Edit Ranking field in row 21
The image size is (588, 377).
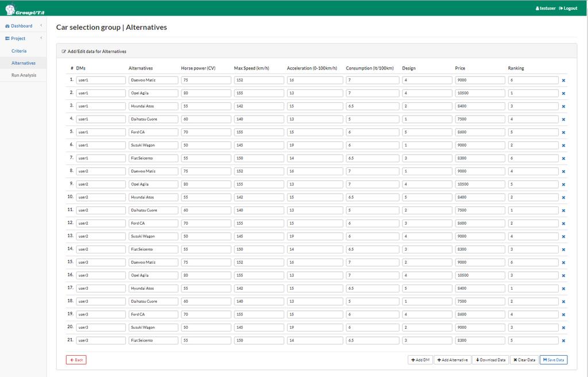pos(533,341)
